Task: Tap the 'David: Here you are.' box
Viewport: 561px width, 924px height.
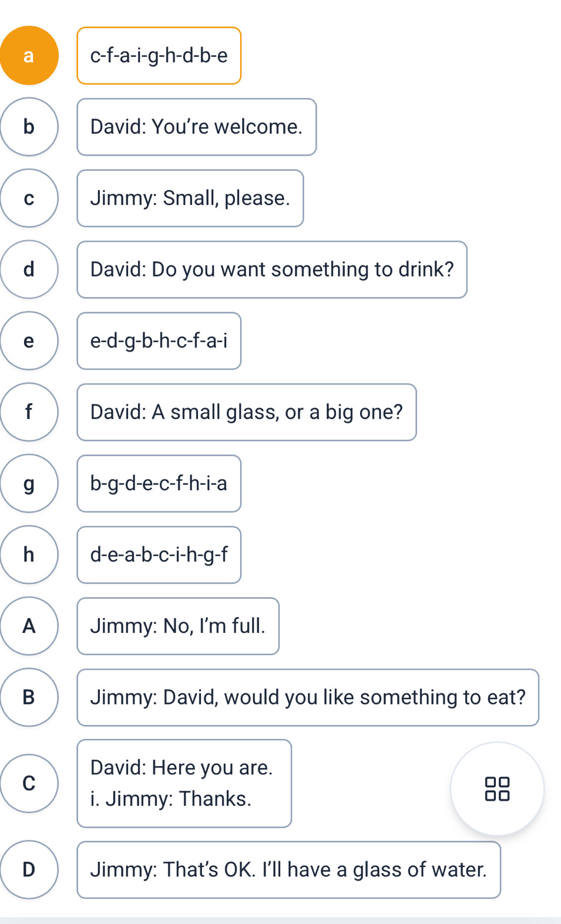Action: (x=184, y=783)
